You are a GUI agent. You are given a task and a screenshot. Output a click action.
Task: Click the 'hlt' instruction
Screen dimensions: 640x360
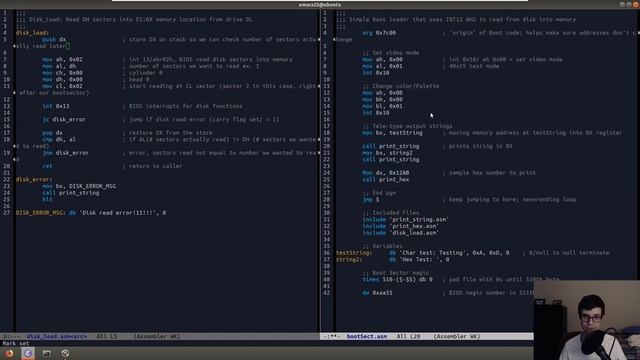click(x=47, y=199)
